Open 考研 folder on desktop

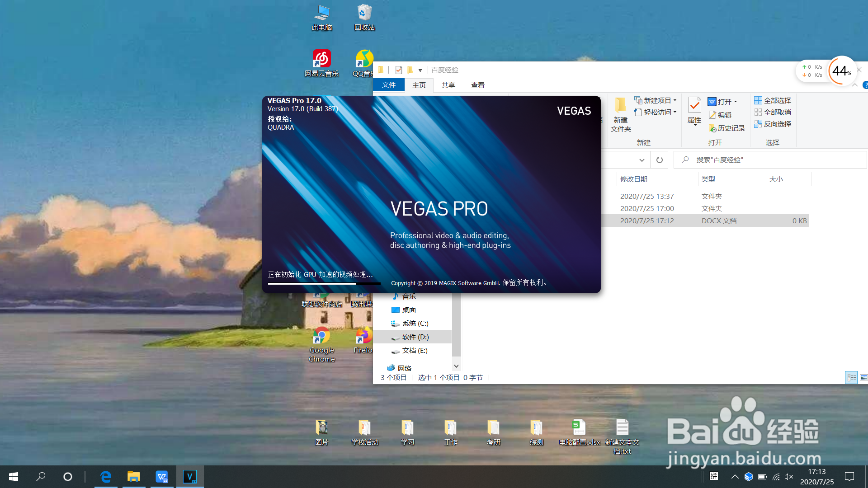pos(493,432)
